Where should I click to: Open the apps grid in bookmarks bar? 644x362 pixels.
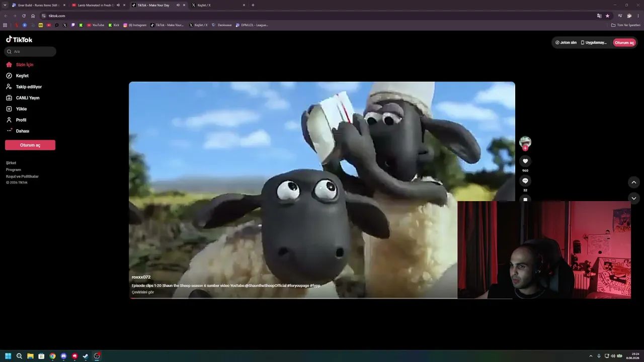point(5,25)
